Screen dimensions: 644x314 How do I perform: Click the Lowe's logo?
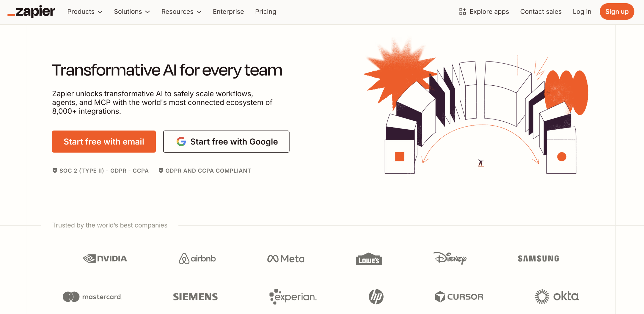point(369,259)
